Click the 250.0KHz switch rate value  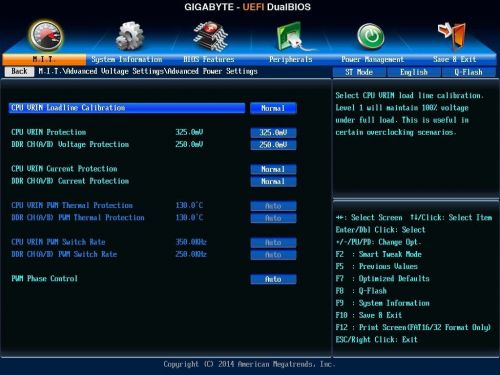(191, 254)
